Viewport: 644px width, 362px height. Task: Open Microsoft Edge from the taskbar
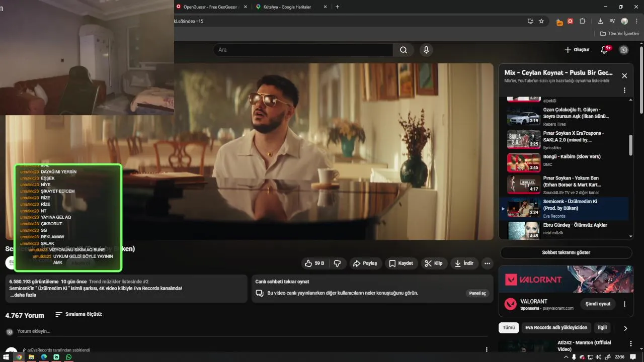coord(44,357)
